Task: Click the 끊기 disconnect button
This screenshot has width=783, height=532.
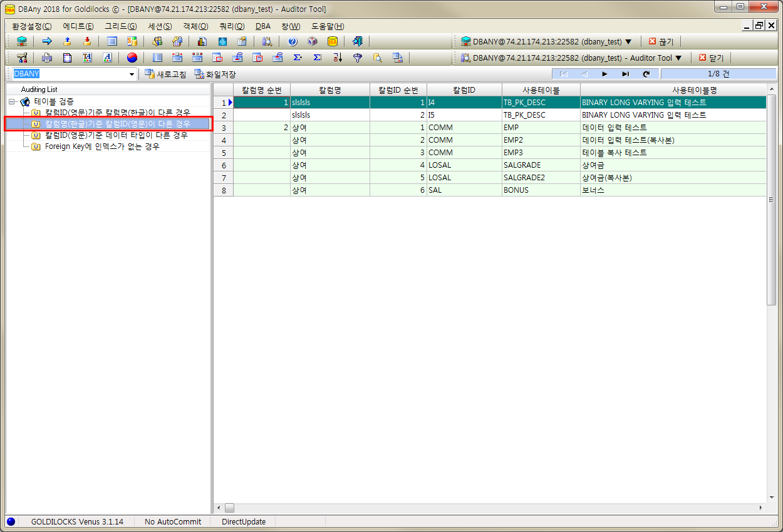Action: pyautogui.click(x=661, y=41)
